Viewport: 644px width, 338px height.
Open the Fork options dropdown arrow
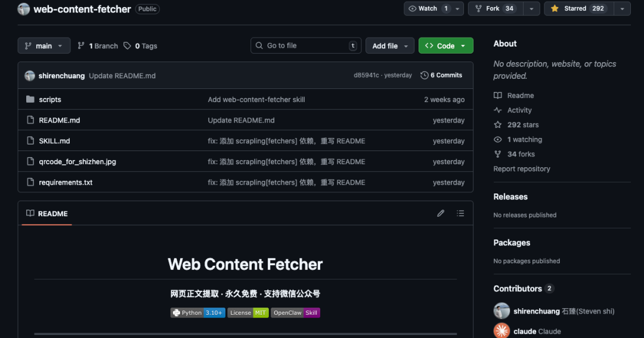(532, 9)
